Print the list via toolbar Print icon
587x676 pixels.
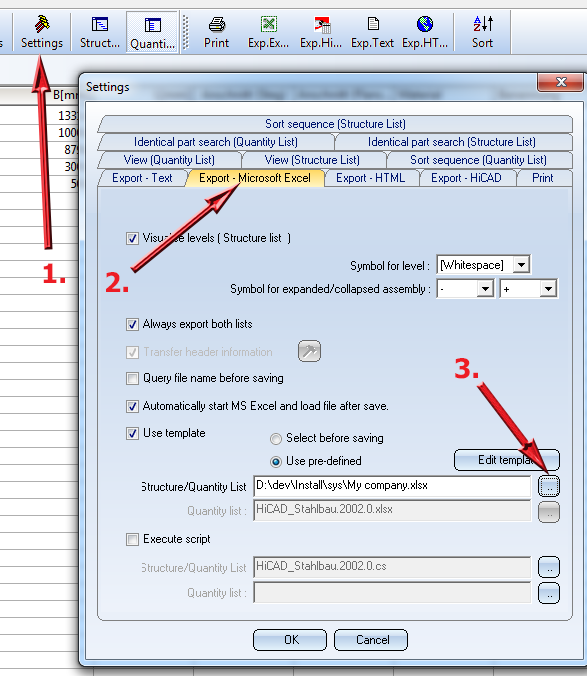pos(216,32)
